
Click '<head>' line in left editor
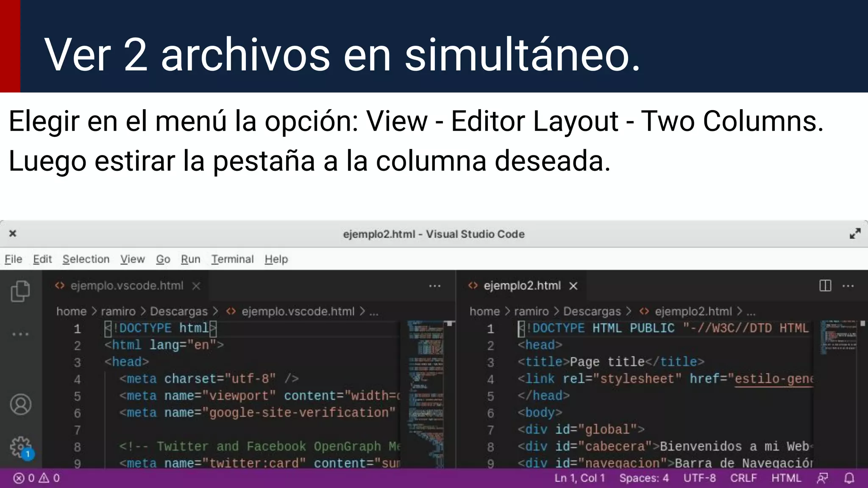tap(127, 362)
